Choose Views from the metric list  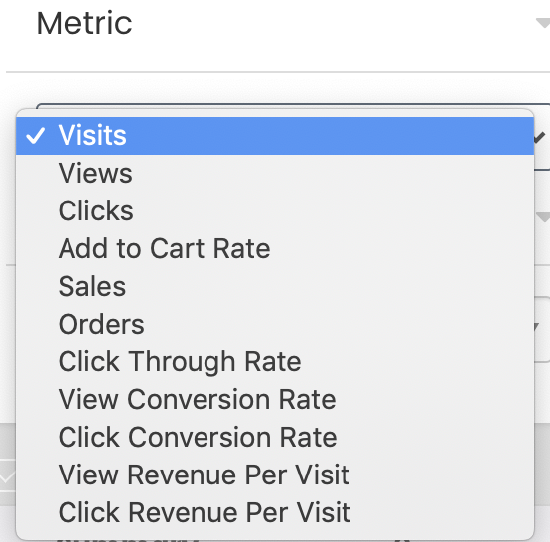pyautogui.click(x=275, y=173)
